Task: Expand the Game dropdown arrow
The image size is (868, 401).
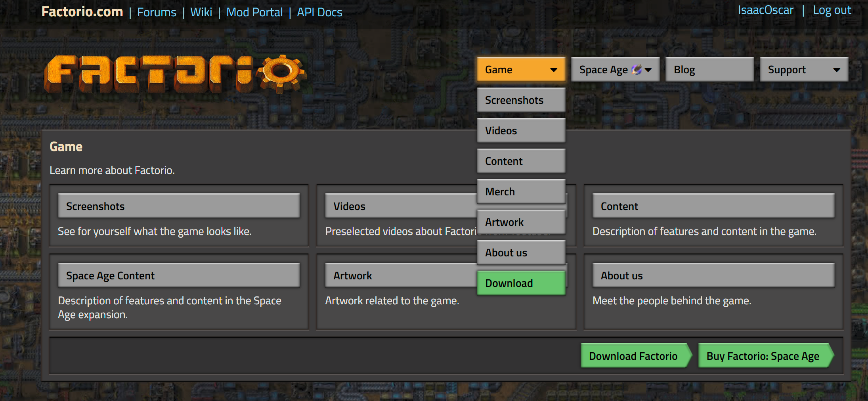Action: tap(554, 70)
